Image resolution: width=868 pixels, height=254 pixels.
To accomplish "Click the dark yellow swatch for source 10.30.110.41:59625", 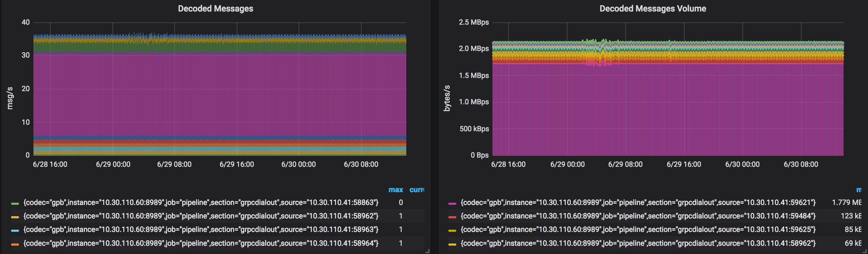I will (452, 230).
